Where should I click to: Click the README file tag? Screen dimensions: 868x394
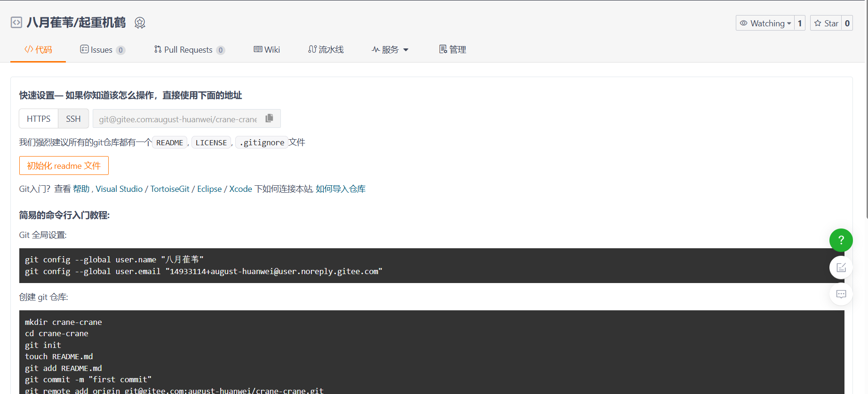(x=169, y=142)
